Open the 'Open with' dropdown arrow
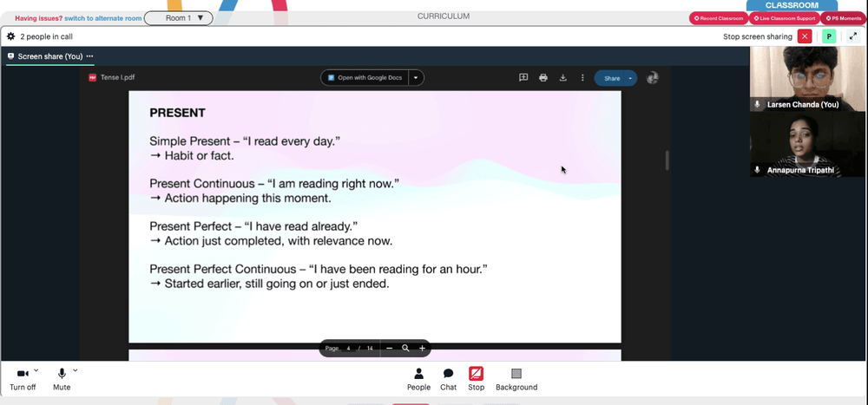The height and width of the screenshot is (405, 868). [x=416, y=78]
